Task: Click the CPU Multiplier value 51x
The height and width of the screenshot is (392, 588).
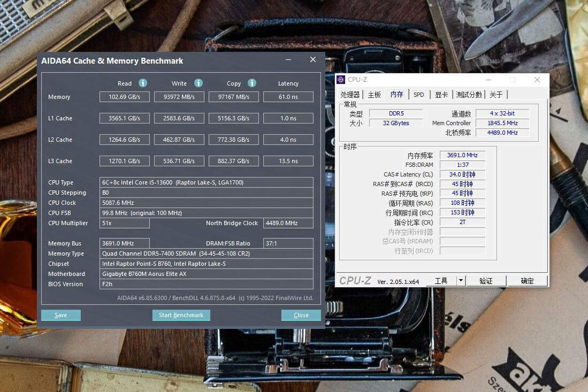Action: click(x=125, y=223)
